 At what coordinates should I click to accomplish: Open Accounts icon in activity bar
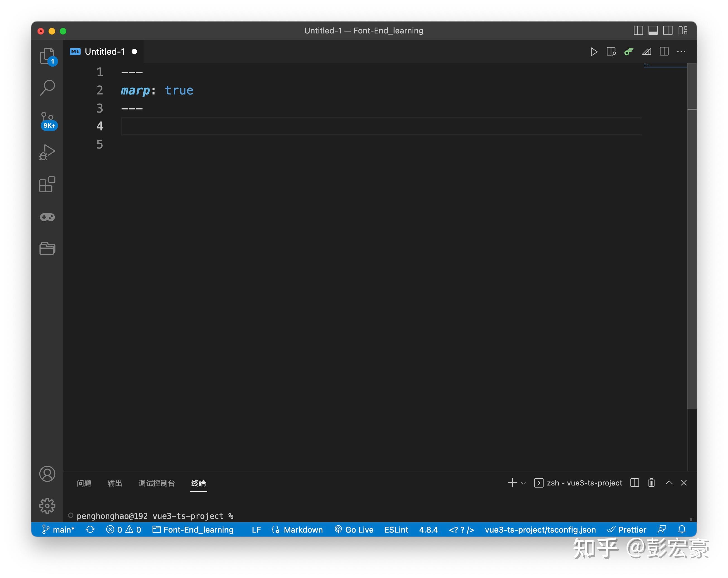coord(47,474)
